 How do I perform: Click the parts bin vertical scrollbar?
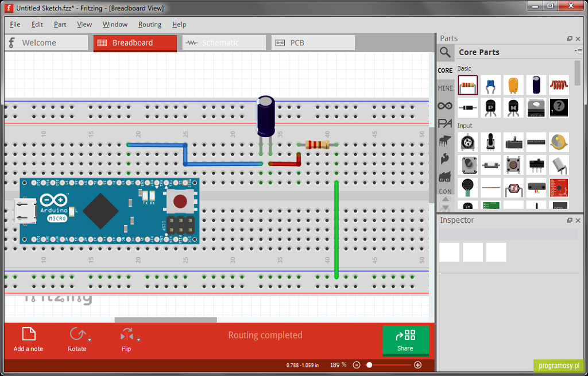pos(577,73)
